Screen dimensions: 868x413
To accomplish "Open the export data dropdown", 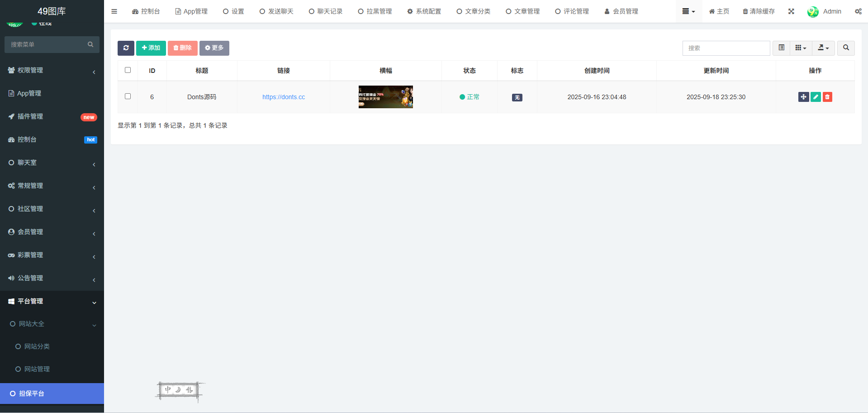I will (x=823, y=48).
